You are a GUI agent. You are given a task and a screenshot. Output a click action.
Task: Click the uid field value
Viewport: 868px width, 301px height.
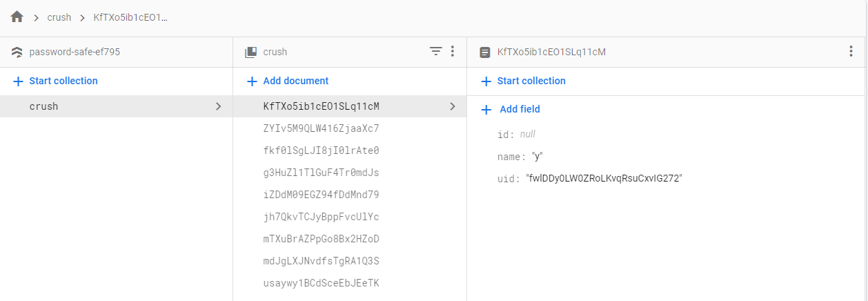(604, 179)
